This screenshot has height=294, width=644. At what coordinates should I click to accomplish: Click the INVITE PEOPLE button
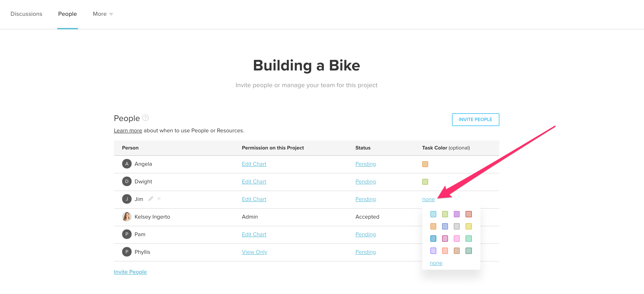475,119
